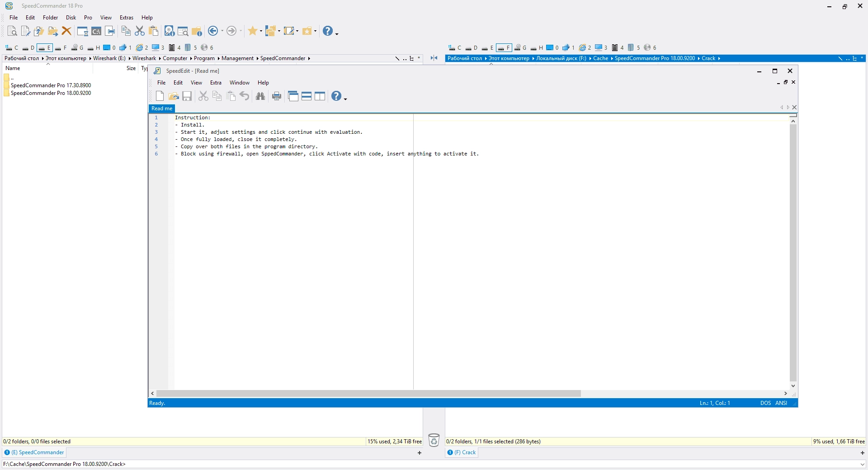
Task: Click Program in the left panel breadcrumb
Action: click(204, 58)
